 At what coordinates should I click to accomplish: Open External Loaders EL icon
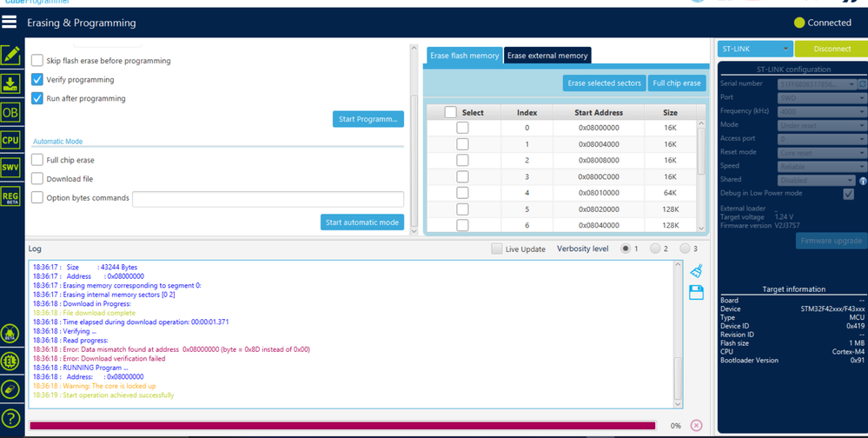(10, 362)
